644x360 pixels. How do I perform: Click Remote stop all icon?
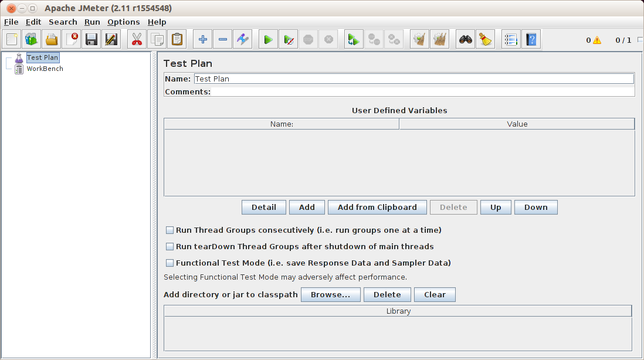click(x=374, y=39)
